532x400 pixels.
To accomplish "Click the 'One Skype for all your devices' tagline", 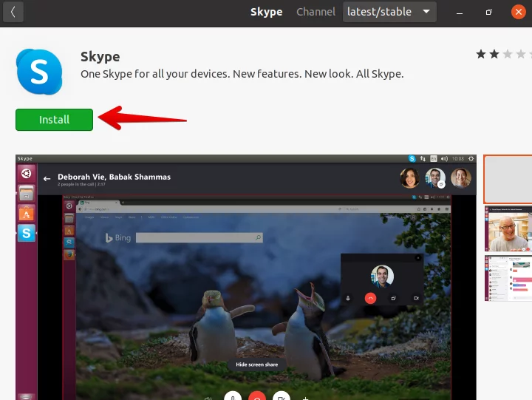I will click(x=242, y=74).
